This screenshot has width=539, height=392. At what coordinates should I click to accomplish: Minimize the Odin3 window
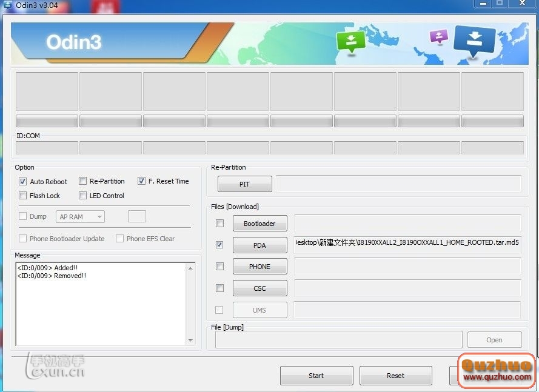(x=483, y=4)
